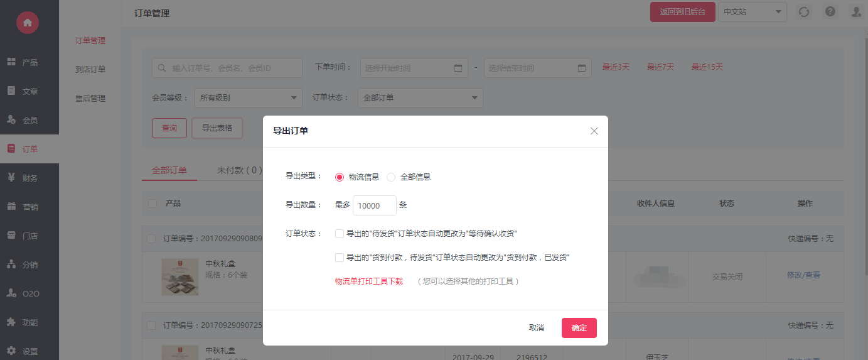The height and width of the screenshot is (360, 868).
Task: Click the home icon in sidebar
Action: pyautogui.click(x=27, y=23)
